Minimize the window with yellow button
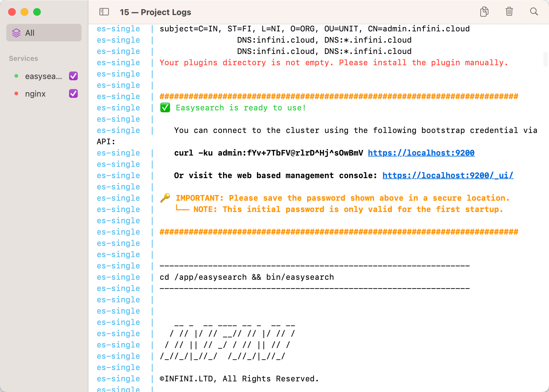 (24, 12)
